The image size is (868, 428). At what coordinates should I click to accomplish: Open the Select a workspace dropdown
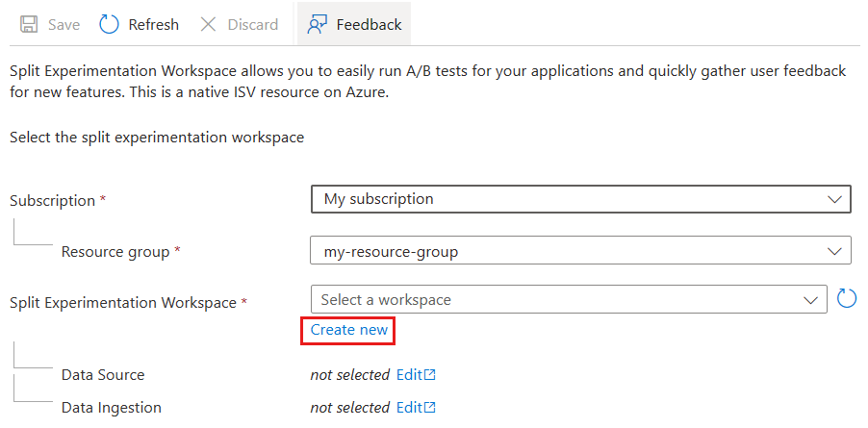(569, 299)
